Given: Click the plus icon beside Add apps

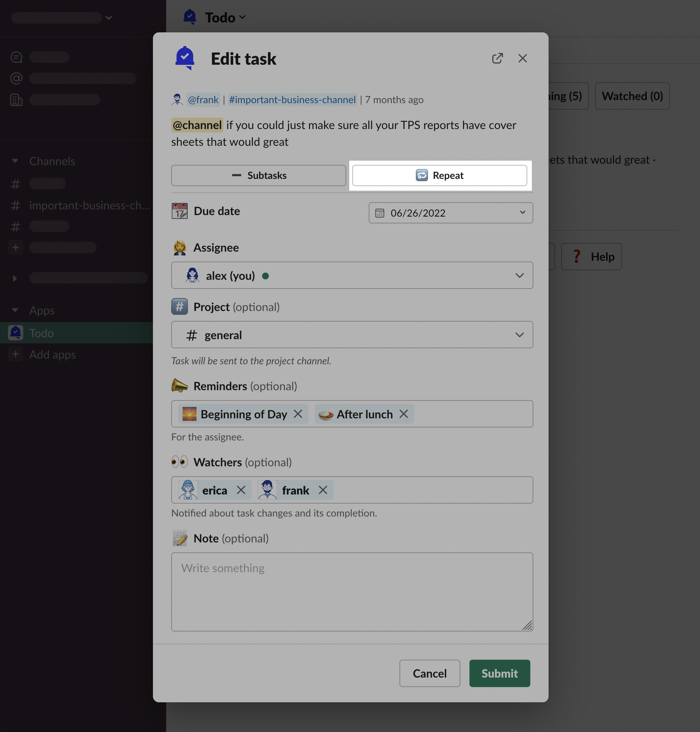Looking at the screenshot, I should click(x=16, y=354).
